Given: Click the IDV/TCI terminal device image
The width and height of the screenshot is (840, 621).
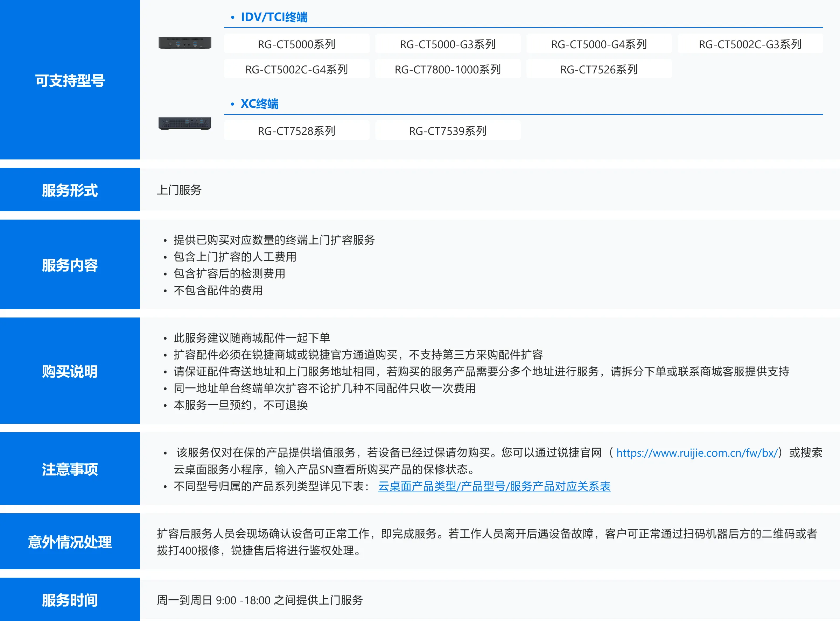Looking at the screenshot, I should 185,43.
